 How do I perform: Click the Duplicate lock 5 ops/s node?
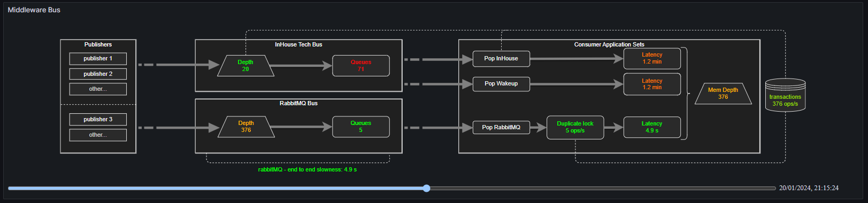coord(575,127)
